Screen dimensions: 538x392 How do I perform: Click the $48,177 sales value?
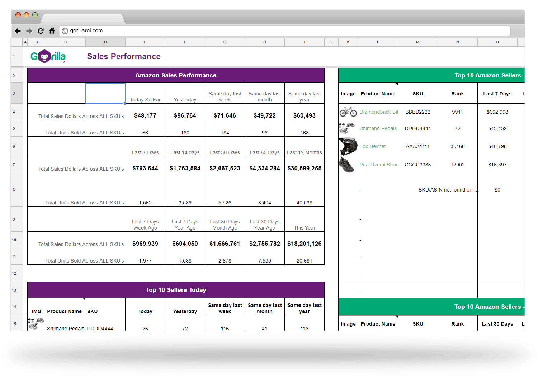[x=145, y=115]
